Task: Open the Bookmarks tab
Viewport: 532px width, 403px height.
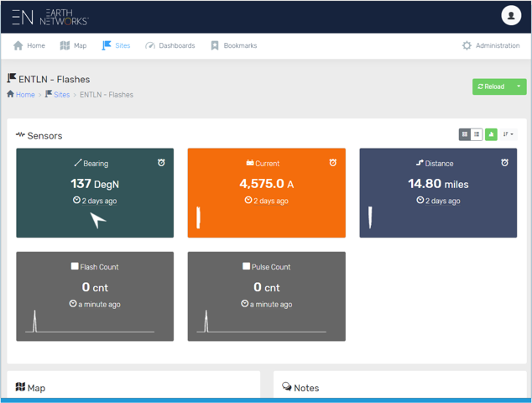Action: pos(233,45)
